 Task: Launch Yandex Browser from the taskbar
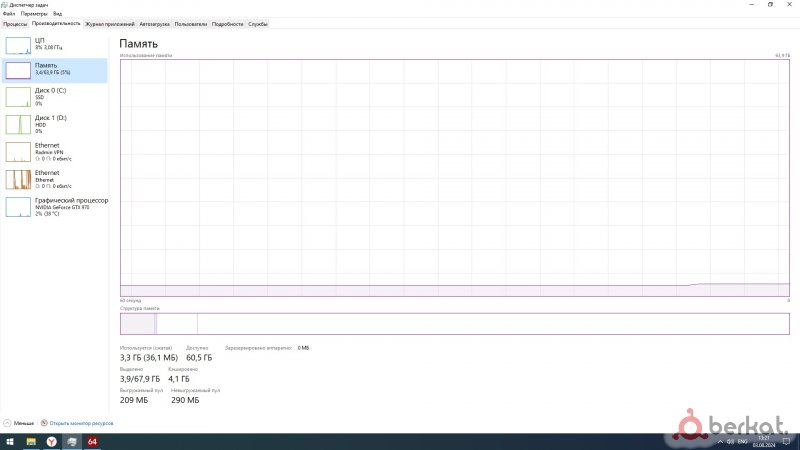click(x=50, y=441)
